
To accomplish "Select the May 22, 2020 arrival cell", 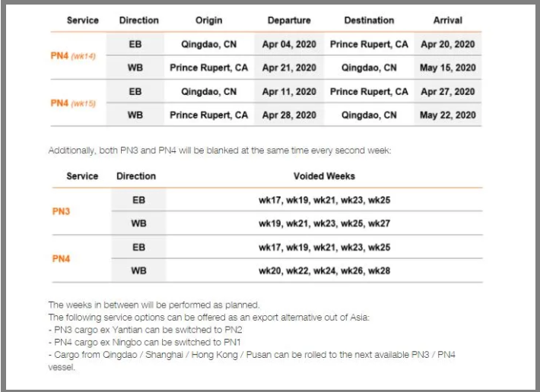I will point(447,115).
